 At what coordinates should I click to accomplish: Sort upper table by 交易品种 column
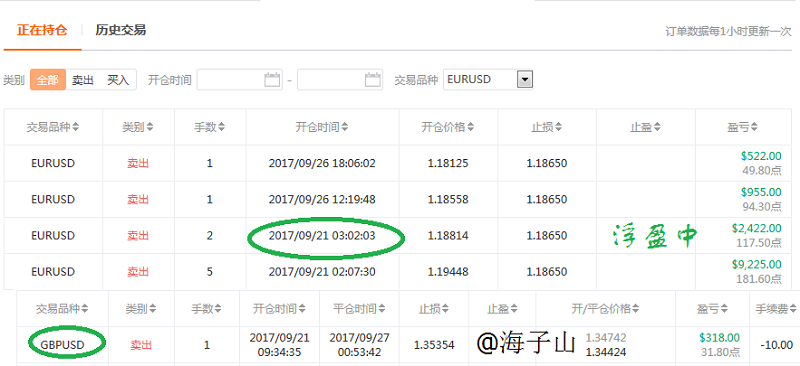tap(53, 127)
